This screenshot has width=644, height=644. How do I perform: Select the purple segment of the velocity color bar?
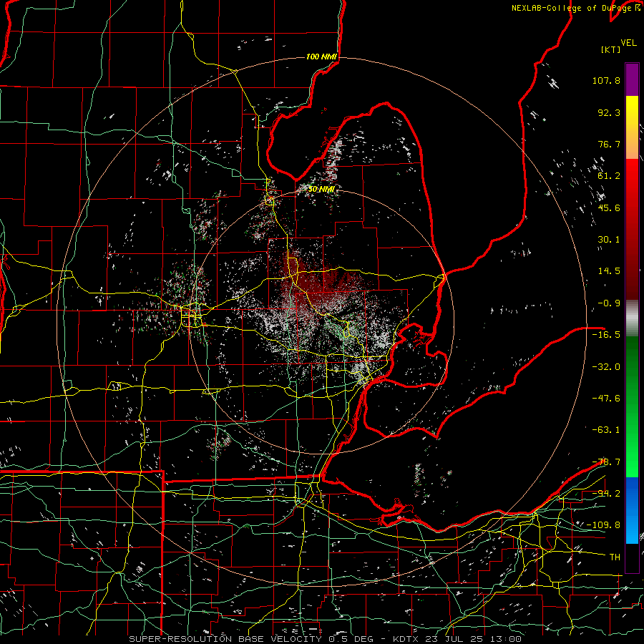[x=632, y=79]
